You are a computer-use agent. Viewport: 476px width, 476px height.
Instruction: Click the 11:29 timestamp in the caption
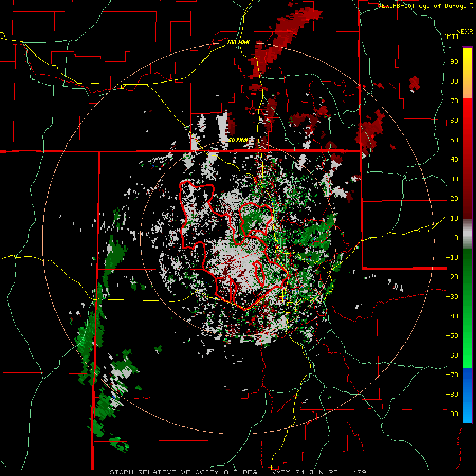[354, 472]
